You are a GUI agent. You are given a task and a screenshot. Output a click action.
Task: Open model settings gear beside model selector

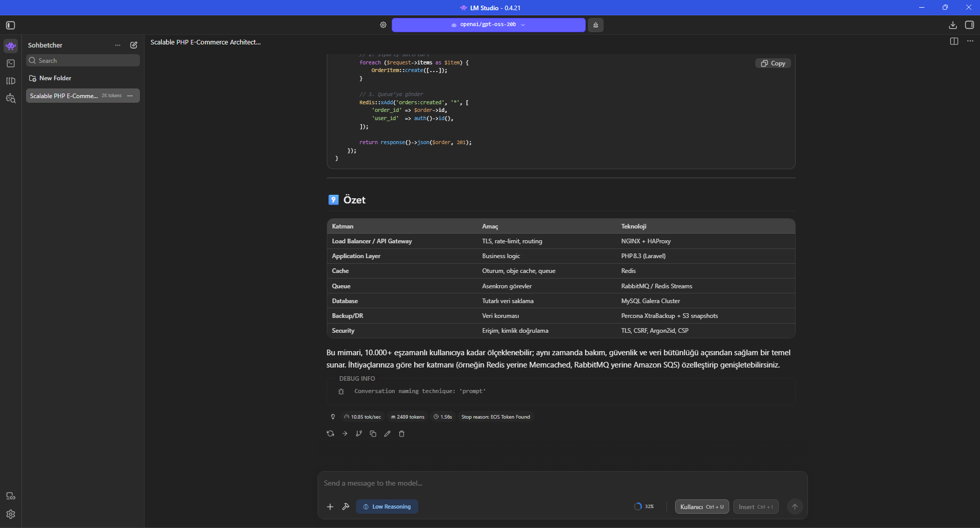point(383,25)
